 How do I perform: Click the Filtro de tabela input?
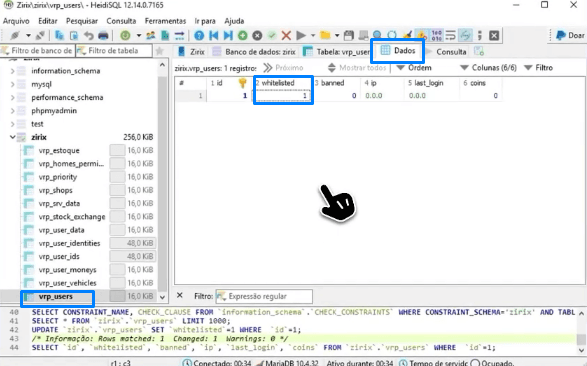click(114, 51)
